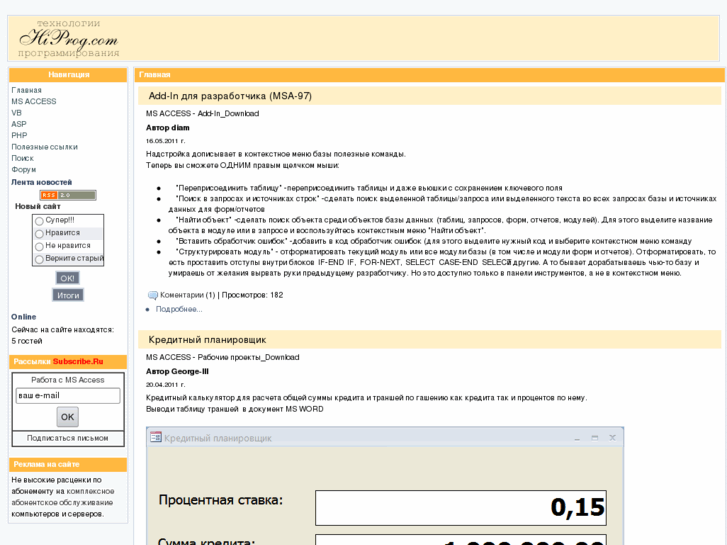Click the Лента новостей heading
Screen dimensions: 727x545
[x=42, y=182]
